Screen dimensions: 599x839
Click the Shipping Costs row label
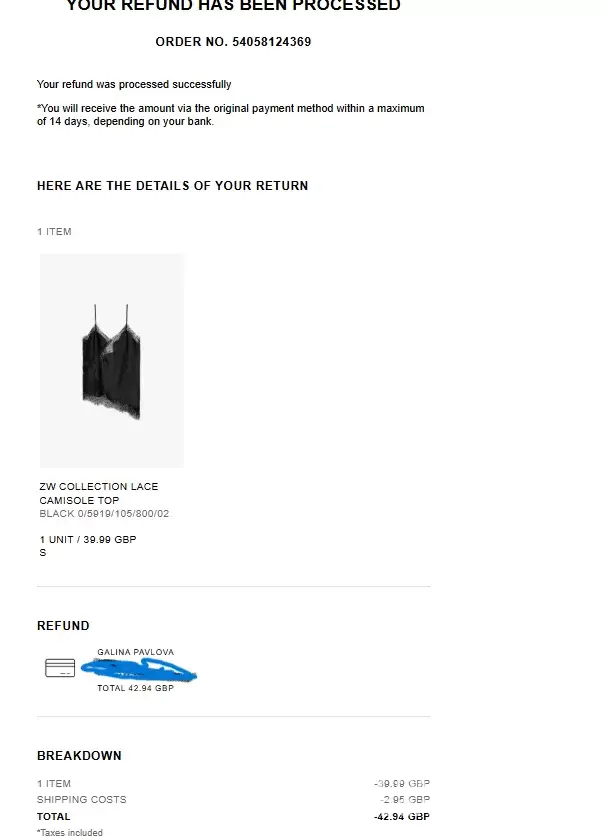[x=81, y=799]
